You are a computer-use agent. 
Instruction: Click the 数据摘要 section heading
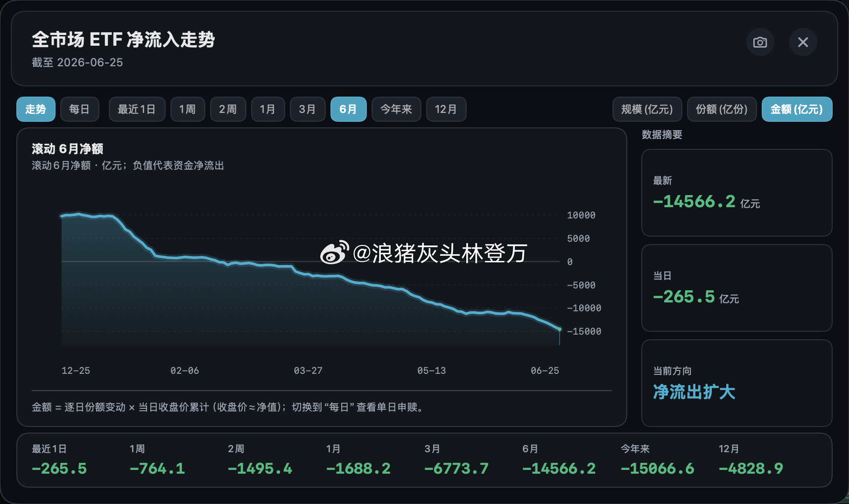pos(662,135)
